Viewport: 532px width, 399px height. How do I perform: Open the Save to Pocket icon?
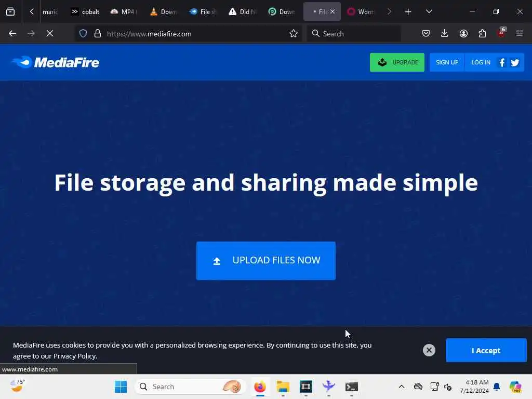pos(426,34)
